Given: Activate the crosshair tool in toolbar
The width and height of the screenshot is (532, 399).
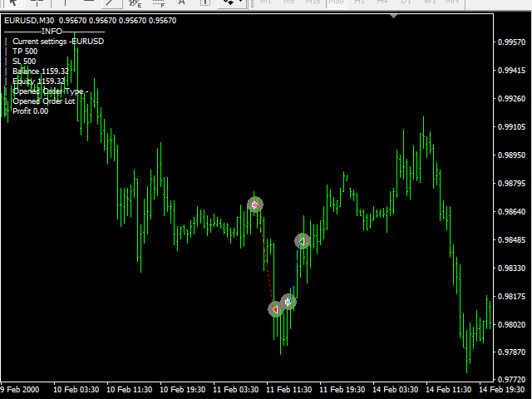Looking at the screenshot, I should pyautogui.click(x=37, y=2).
